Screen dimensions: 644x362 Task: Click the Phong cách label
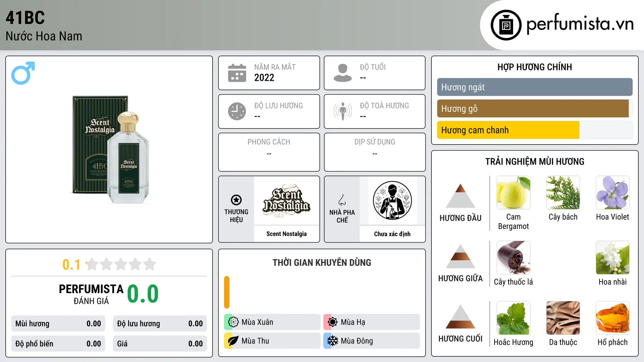click(269, 142)
